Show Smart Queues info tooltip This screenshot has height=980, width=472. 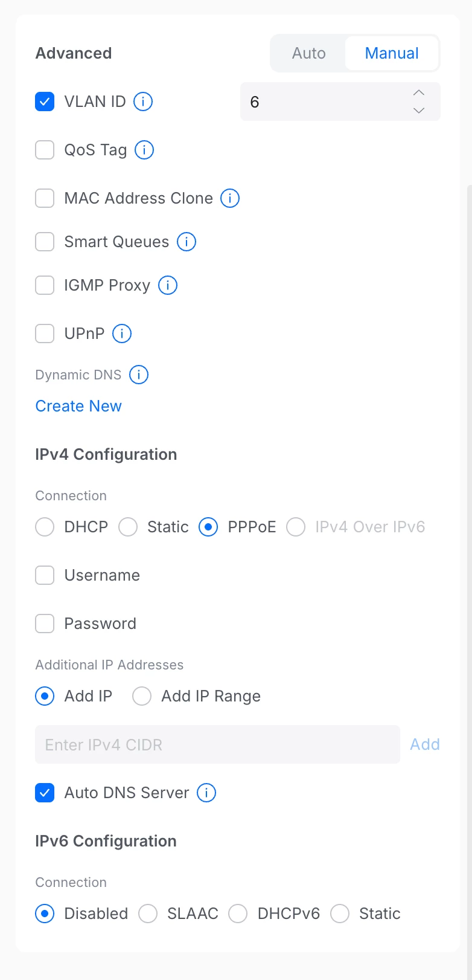pos(187,242)
